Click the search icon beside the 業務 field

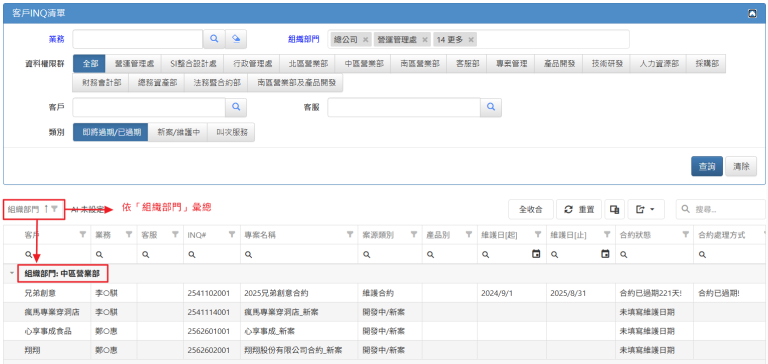[x=214, y=39]
